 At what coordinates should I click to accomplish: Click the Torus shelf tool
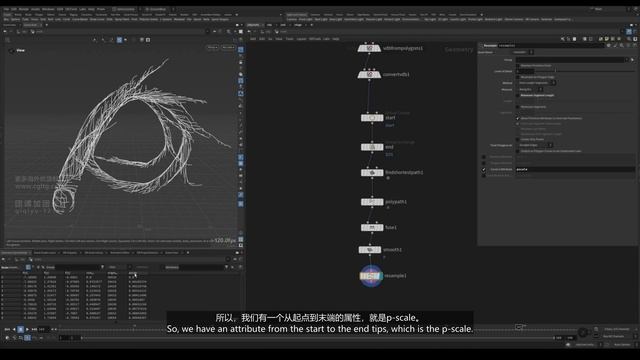pyautogui.click(x=35, y=19)
